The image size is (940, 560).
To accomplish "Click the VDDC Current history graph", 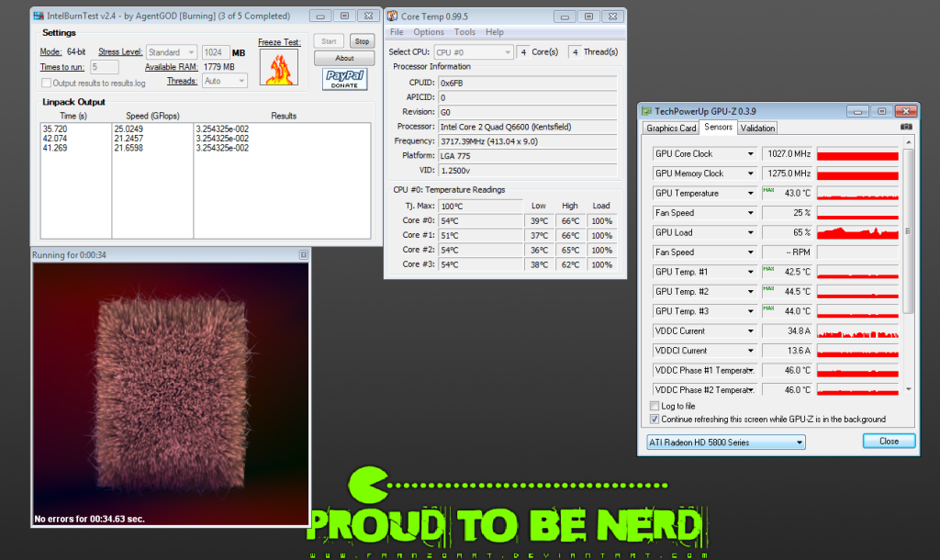I will click(x=857, y=331).
